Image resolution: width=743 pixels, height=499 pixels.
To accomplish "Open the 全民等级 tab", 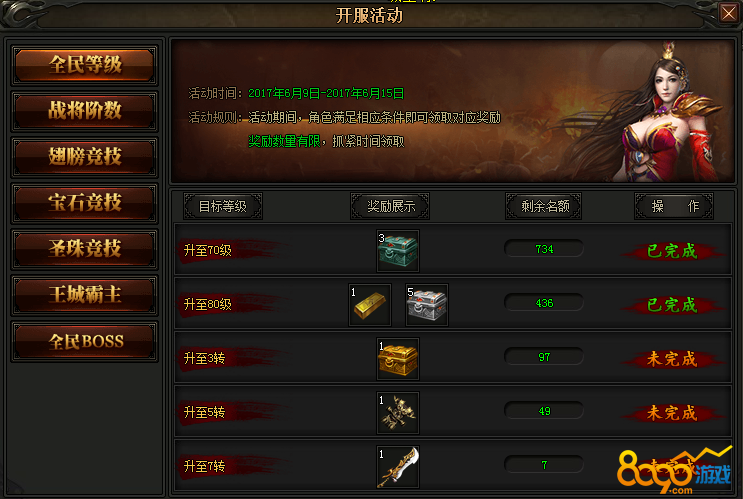I will [84, 65].
